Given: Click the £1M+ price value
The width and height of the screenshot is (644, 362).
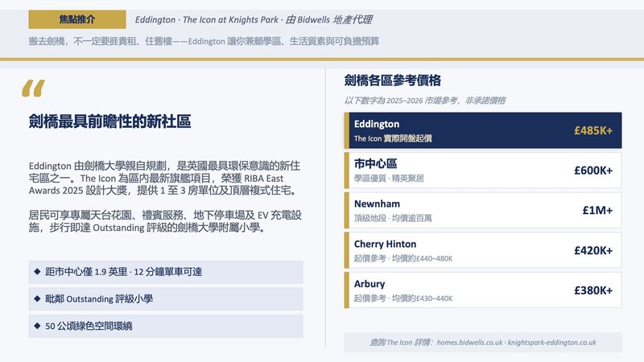Looking at the screenshot, I should pos(597,210).
